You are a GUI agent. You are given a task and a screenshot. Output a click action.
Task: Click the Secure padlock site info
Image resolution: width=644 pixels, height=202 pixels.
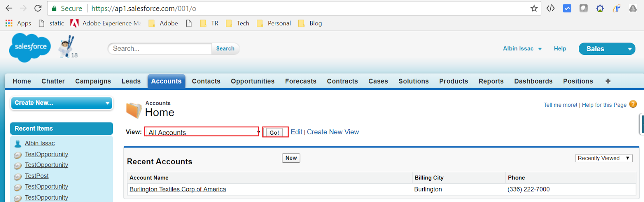pyautogui.click(x=67, y=8)
